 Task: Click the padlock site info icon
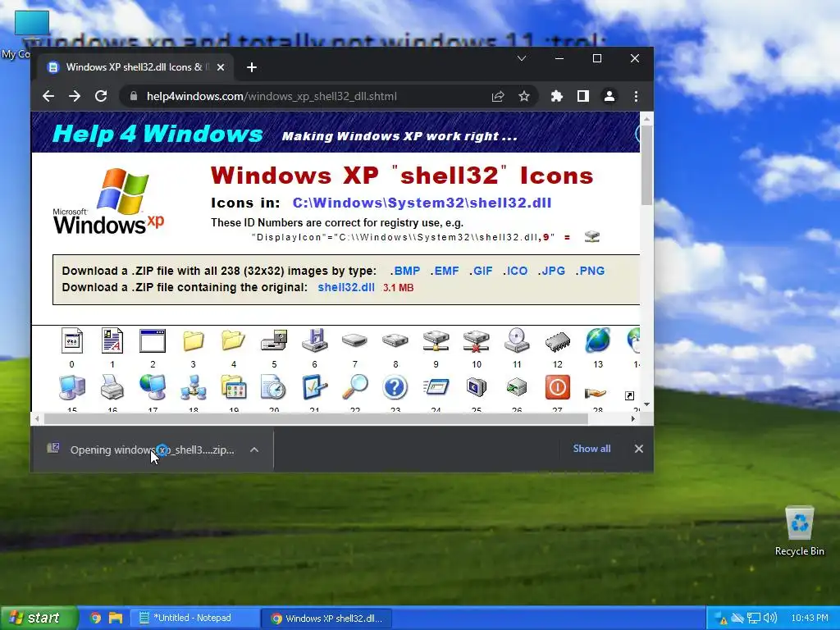pos(134,97)
